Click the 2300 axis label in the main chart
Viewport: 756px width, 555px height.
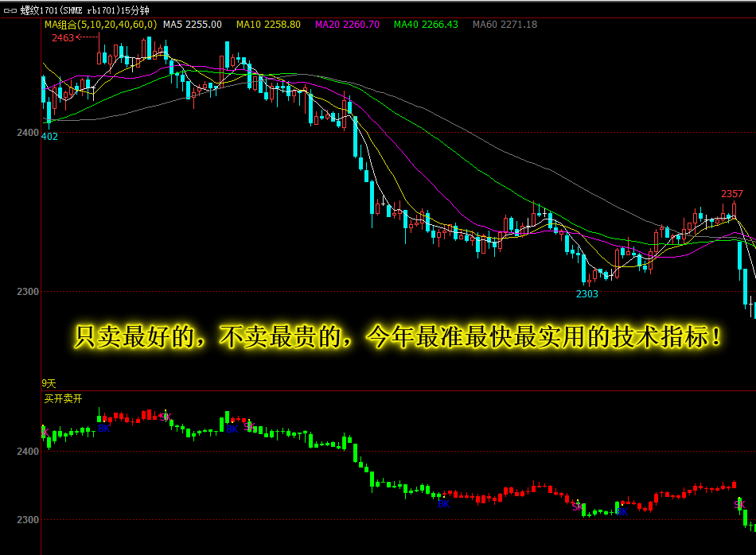[28, 292]
